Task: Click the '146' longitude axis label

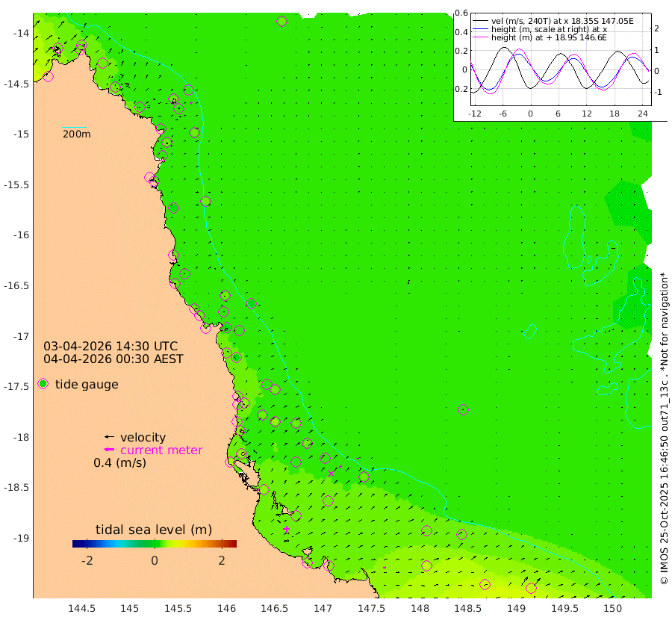Action: 226,608
